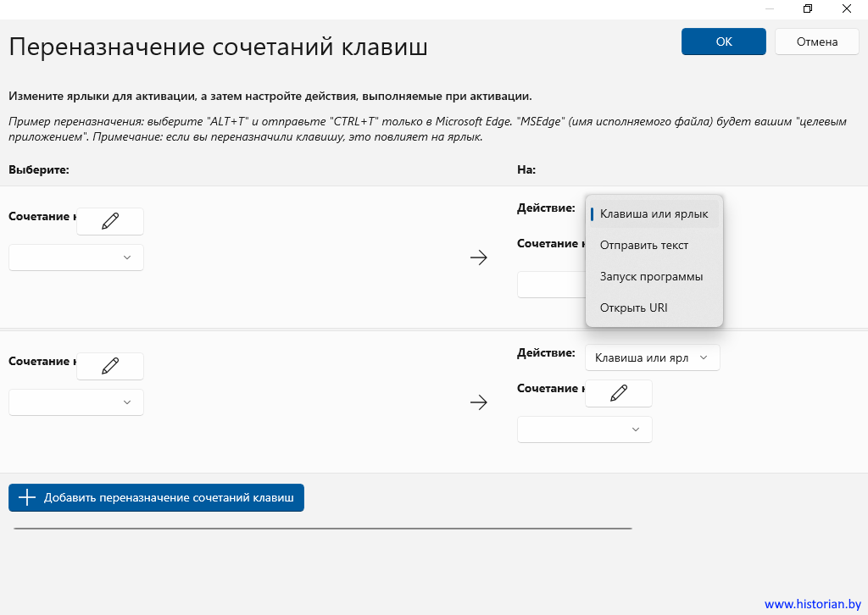Open the partly hidden right dropdown in first row

pyautogui.click(x=551, y=285)
